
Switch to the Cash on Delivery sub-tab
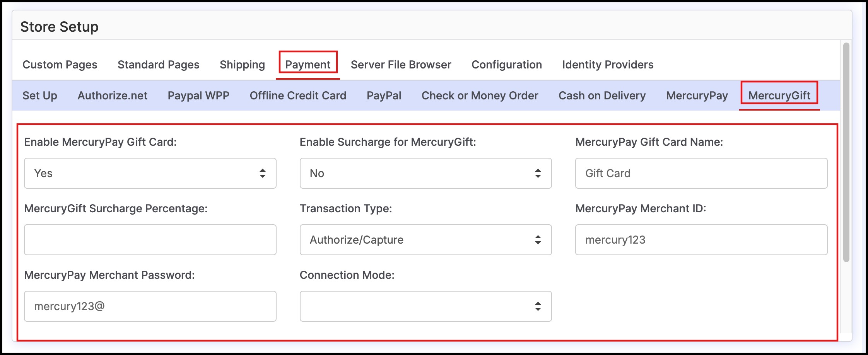tap(602, 96)
